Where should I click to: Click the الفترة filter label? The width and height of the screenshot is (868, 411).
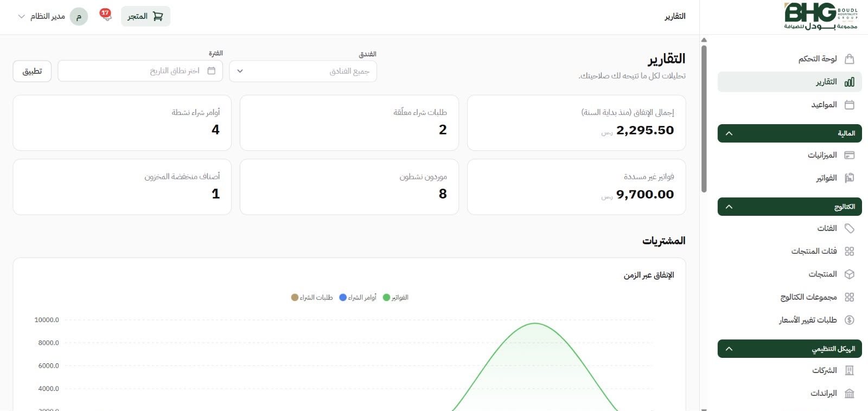(x=215, y=53)
